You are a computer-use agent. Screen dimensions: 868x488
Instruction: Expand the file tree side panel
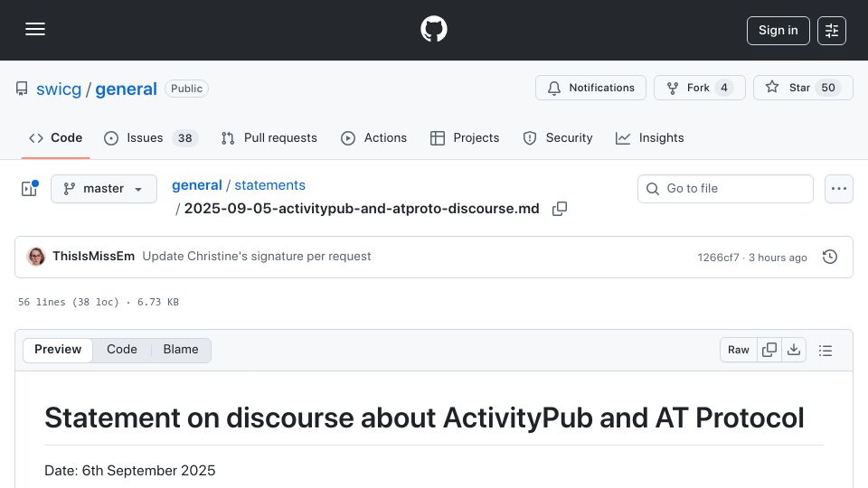click(x=29, y=189)
